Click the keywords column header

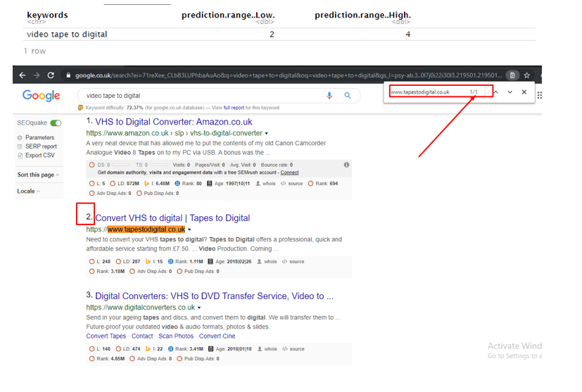coord(47,15)
